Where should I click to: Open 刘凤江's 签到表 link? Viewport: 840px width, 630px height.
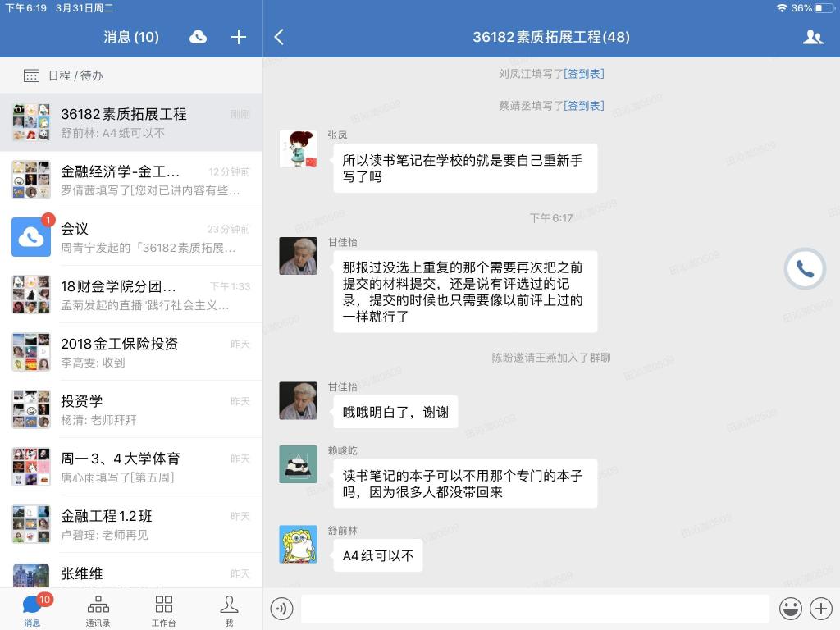(x=584, y=74)
